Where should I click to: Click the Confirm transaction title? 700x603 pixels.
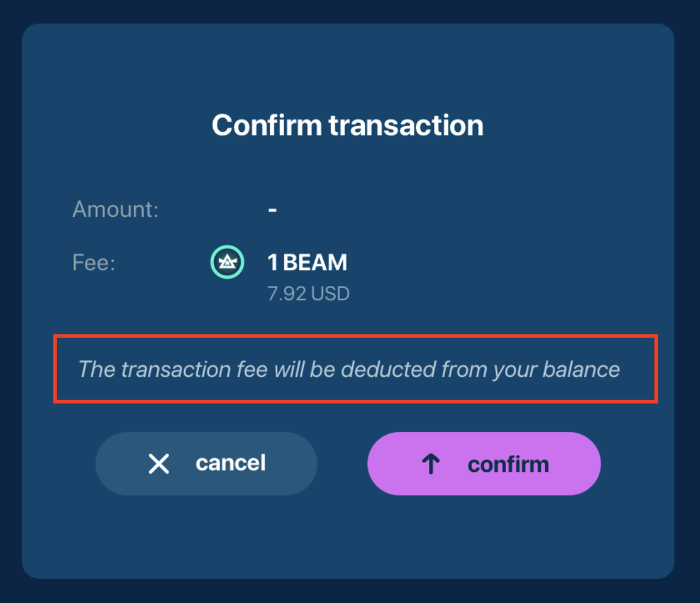(348, 126)
